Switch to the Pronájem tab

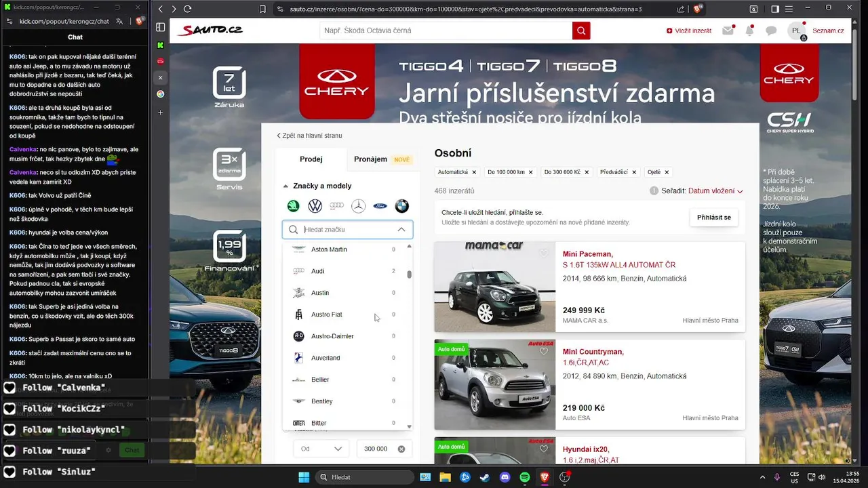[382, 159]
